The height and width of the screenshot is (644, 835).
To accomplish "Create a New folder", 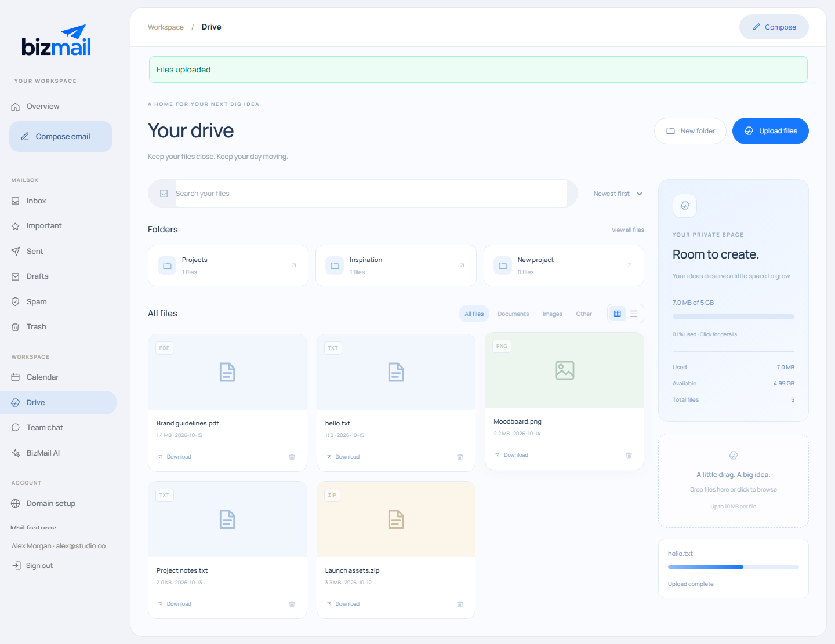I will tap(690, 131).
